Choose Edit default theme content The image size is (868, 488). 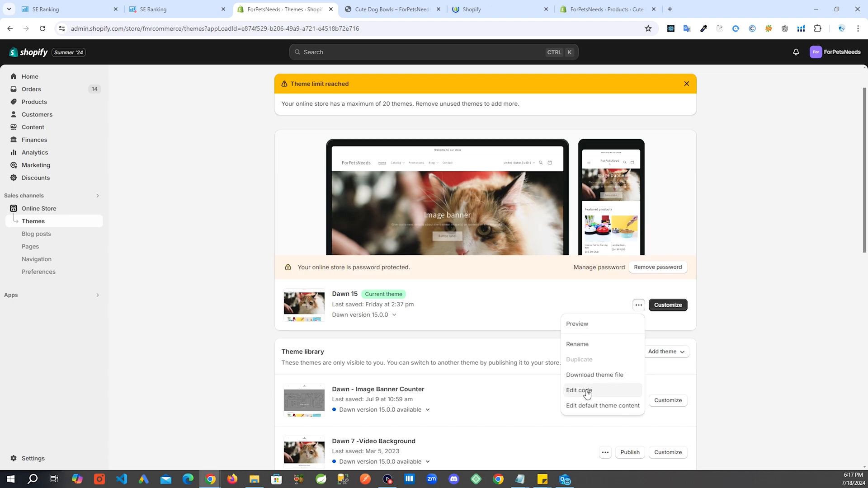[603, 406]
